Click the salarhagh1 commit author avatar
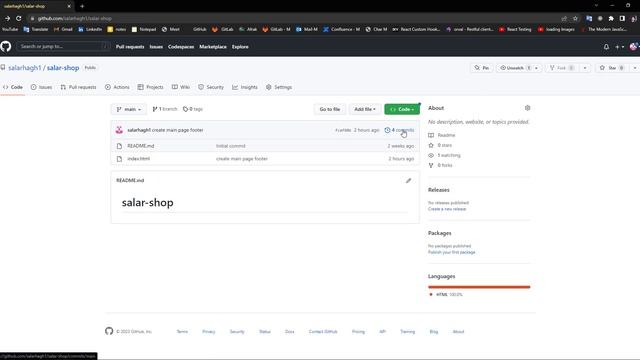The image size is (640, 360). 119,130
